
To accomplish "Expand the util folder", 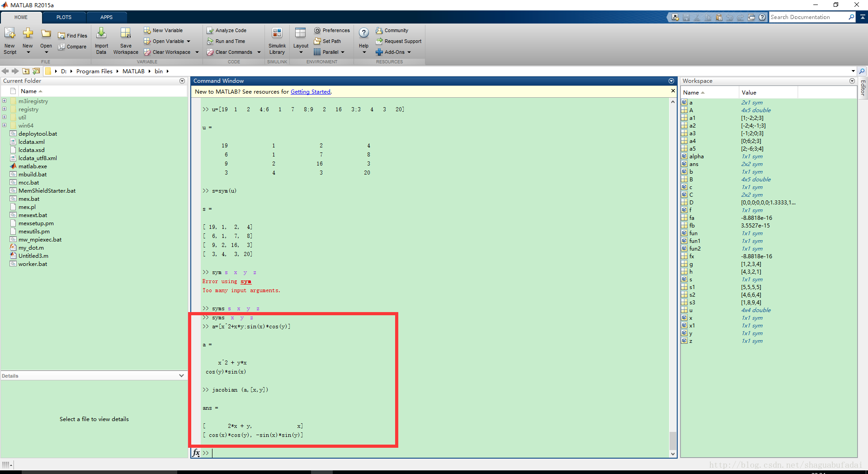I will (x=4, y=117).
